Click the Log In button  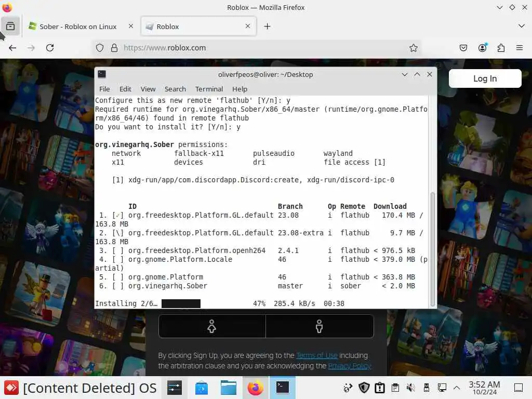tap(485, 78)
